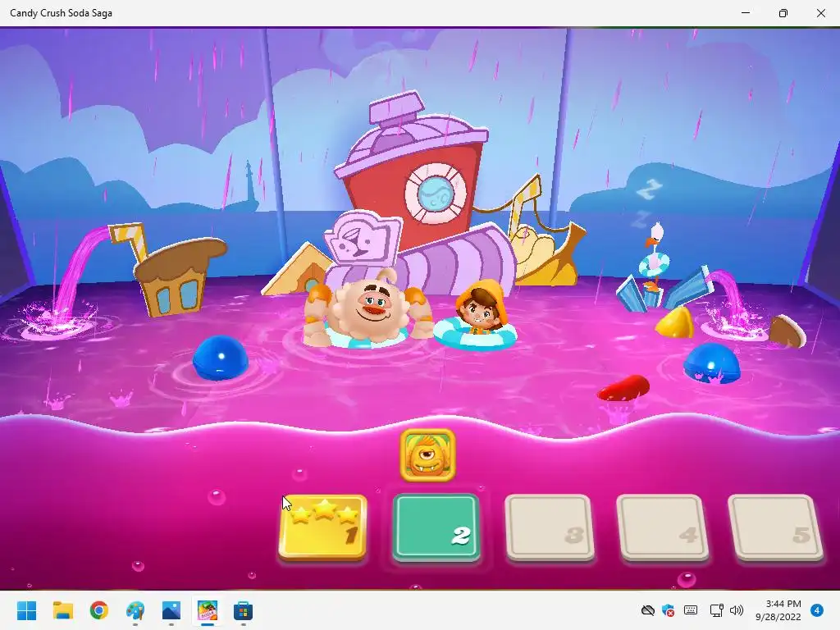
Task: Open notifications badge showing 4
Action: click(x=817, y=610)
